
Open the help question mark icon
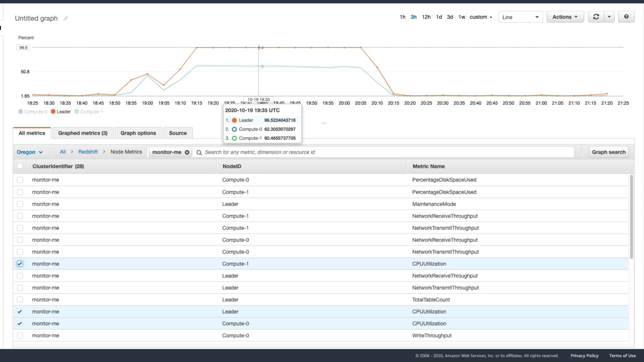click(626, 17)
